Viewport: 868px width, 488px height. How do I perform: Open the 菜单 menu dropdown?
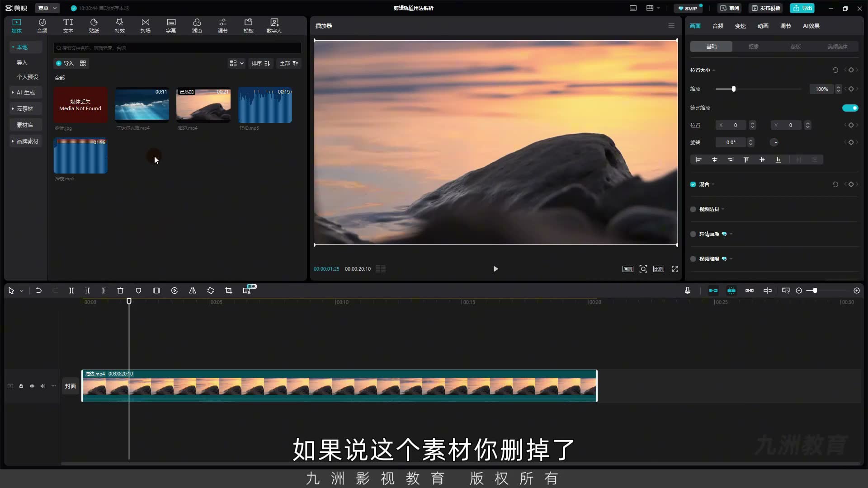[47, 8]
